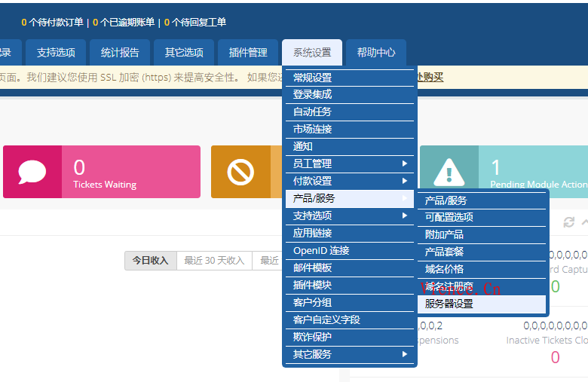This screenshot has height=382, width=588.
Task: Expand the 其它服务 submenu
Action: (x=349, y=354)
